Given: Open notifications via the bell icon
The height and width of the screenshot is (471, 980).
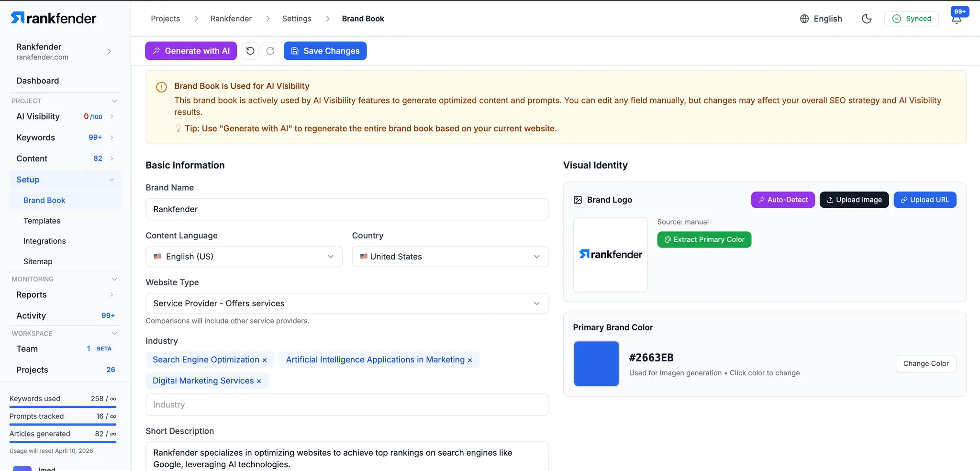Looking at the screenshot, I should point(956,20).
